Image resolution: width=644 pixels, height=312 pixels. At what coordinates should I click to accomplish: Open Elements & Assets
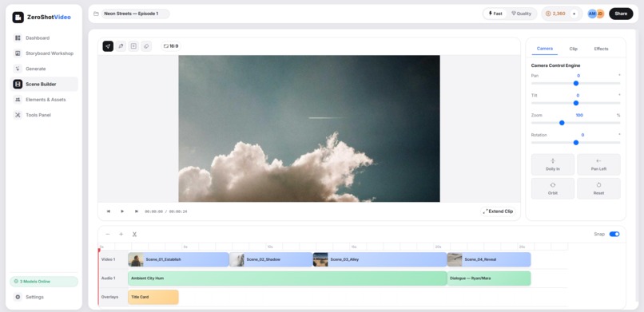point(44,100)
